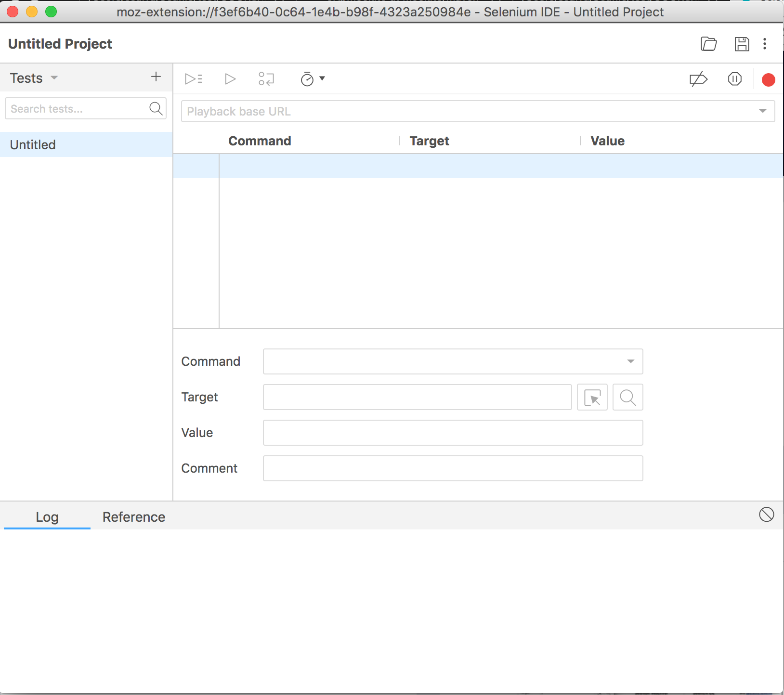Start recording with the red button
The height and width of the screenshot is (695, 784).
768,80
